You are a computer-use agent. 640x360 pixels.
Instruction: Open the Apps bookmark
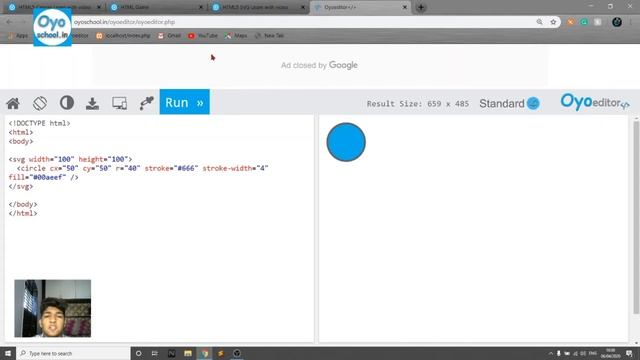pyautogui.click(x=18, y=36)
